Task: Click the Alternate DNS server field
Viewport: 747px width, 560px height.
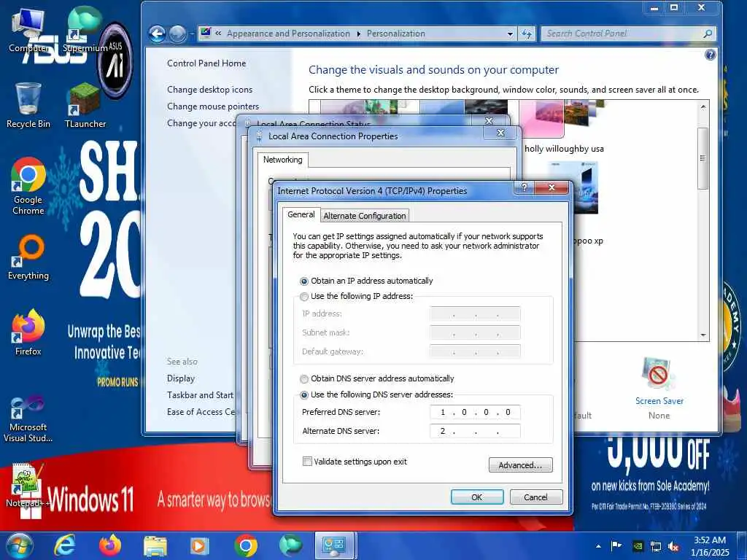Action: pyautogui.click(x=475, y=431)
